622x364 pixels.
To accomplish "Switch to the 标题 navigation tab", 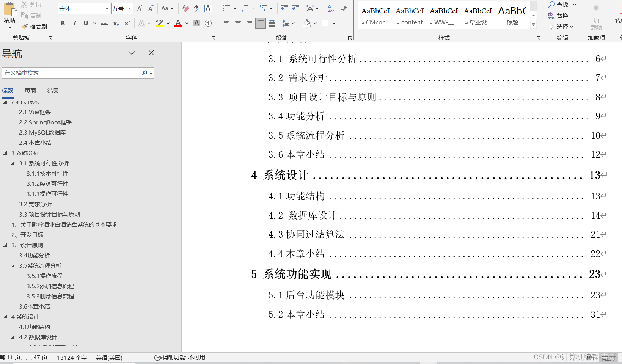I will pos(8,91).
